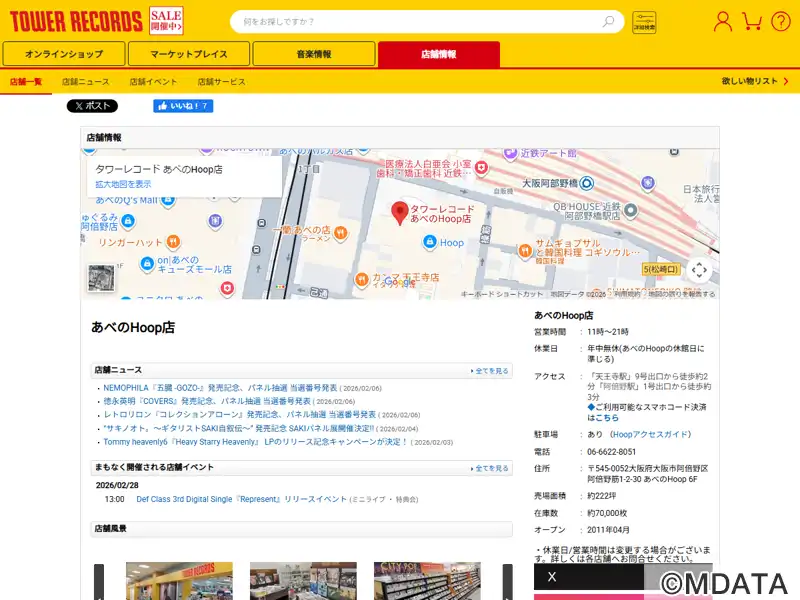Image resolution: width=800 pixels, height=600 pixels.
Task: Click the red Tower Records map pin
Action: click(x=399, y=212)
